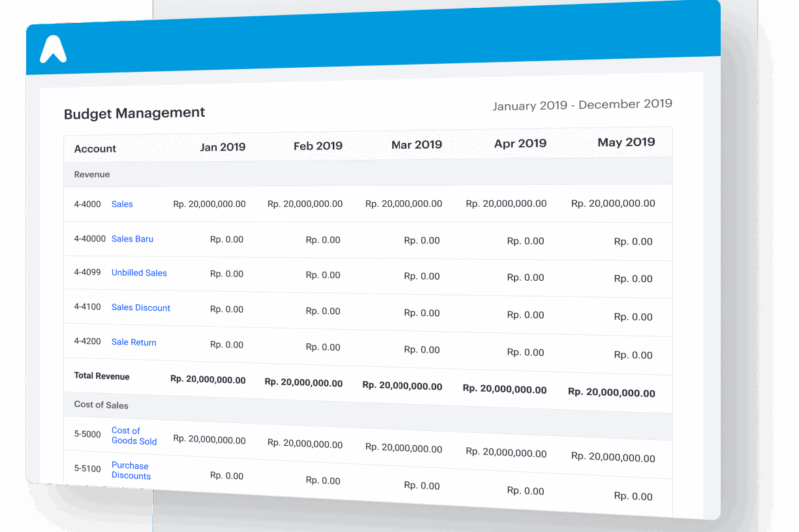Select the Cost of Sales section row
This screenshot has width=799, height=532.
tap(368, 415)
